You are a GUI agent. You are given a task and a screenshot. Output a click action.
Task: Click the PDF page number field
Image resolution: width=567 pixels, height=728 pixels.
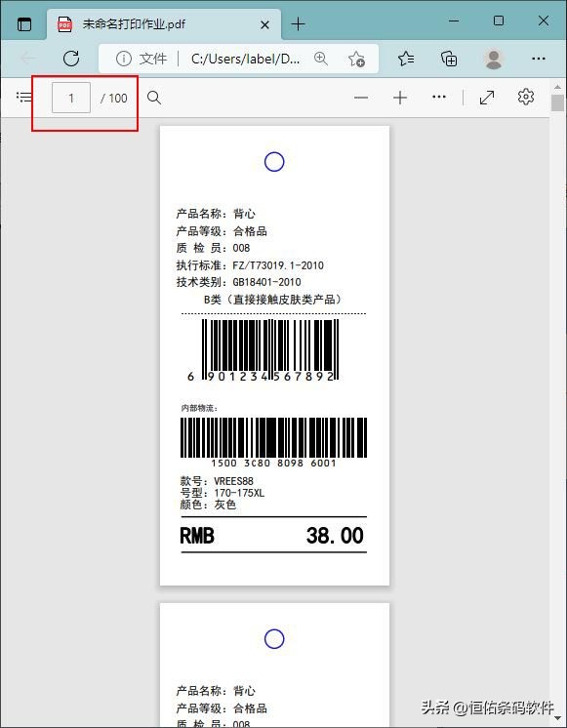click(x=71, y=98)
